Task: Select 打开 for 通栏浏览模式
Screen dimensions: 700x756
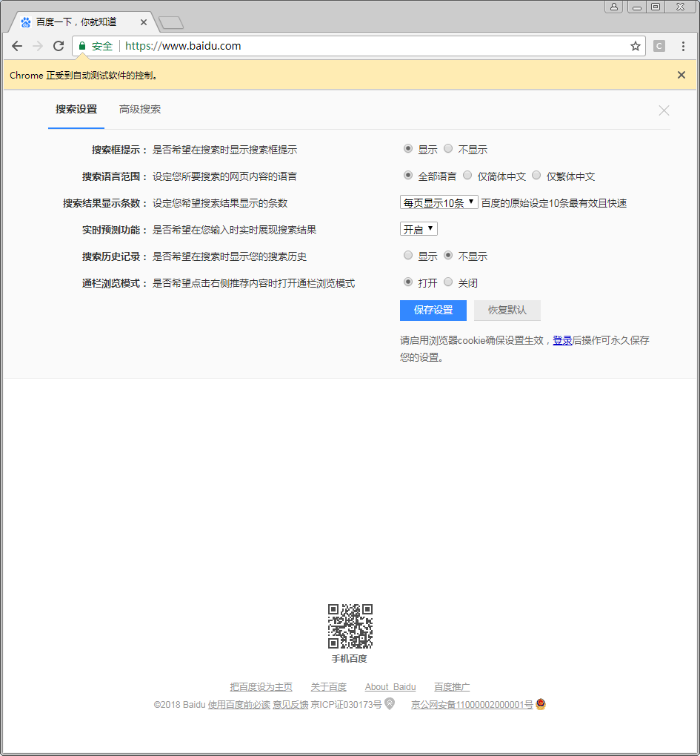Action: coord(408,282)
